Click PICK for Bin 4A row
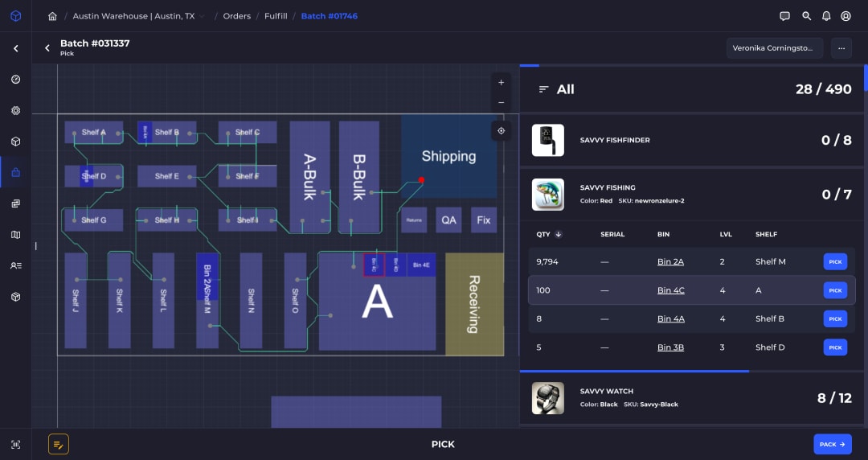The image size is (868, 460). tap(835, 318)
